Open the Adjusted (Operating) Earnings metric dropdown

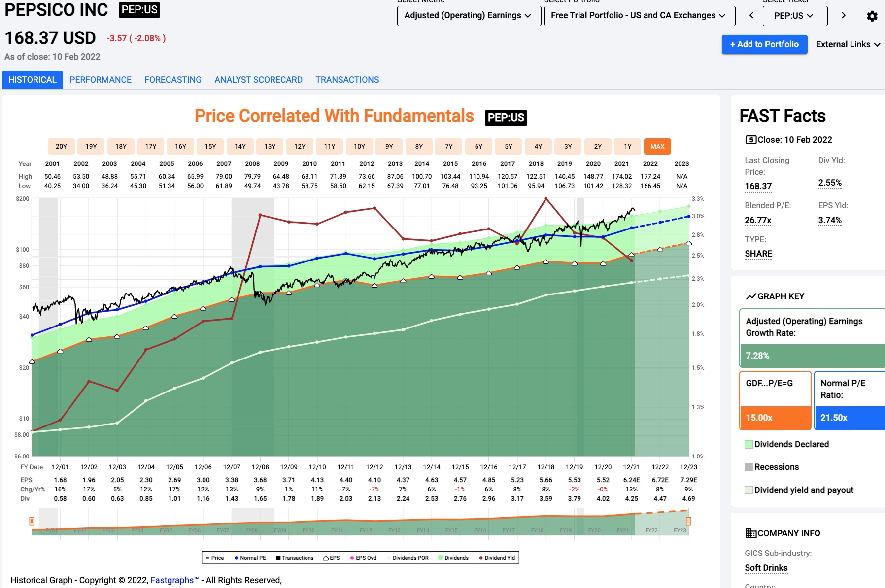pos(469,16)
